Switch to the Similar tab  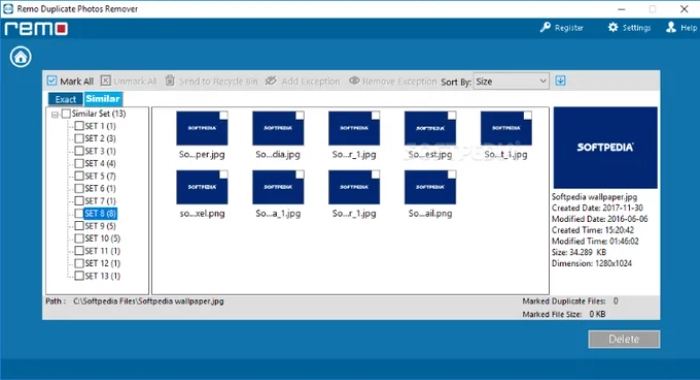[103, 99]
